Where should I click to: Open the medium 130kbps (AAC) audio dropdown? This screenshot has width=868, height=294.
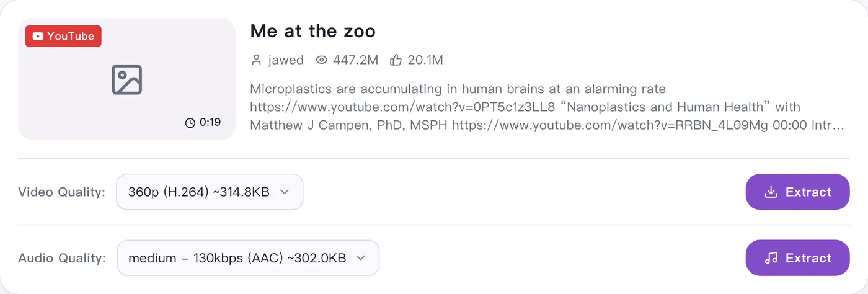[x=248, y=257]
